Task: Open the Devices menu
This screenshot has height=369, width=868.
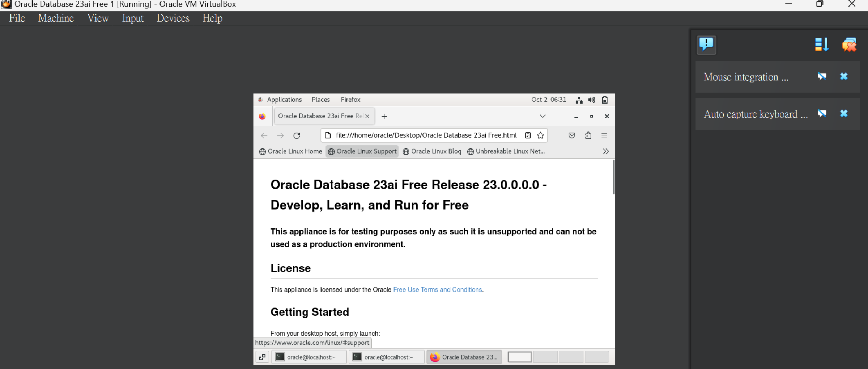Action: point(173,18)
